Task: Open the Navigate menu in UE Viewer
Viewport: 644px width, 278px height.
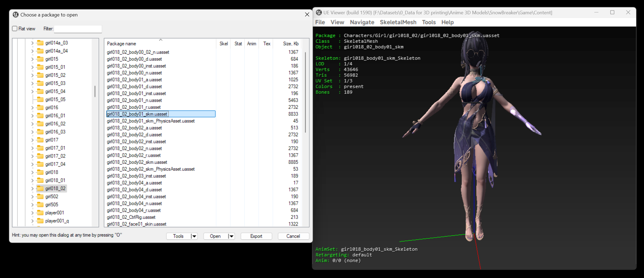Action: pyautogui.click(x=362, y=22)
